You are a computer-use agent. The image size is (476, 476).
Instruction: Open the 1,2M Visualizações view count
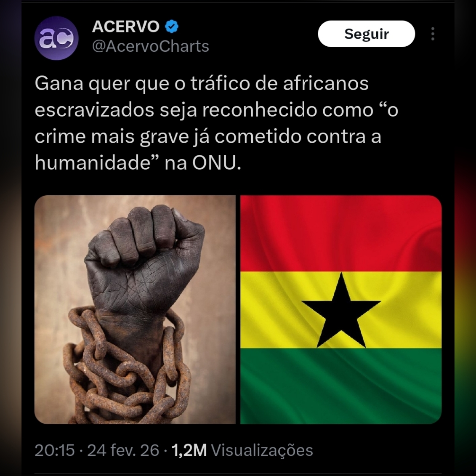[x=242, y=450]
